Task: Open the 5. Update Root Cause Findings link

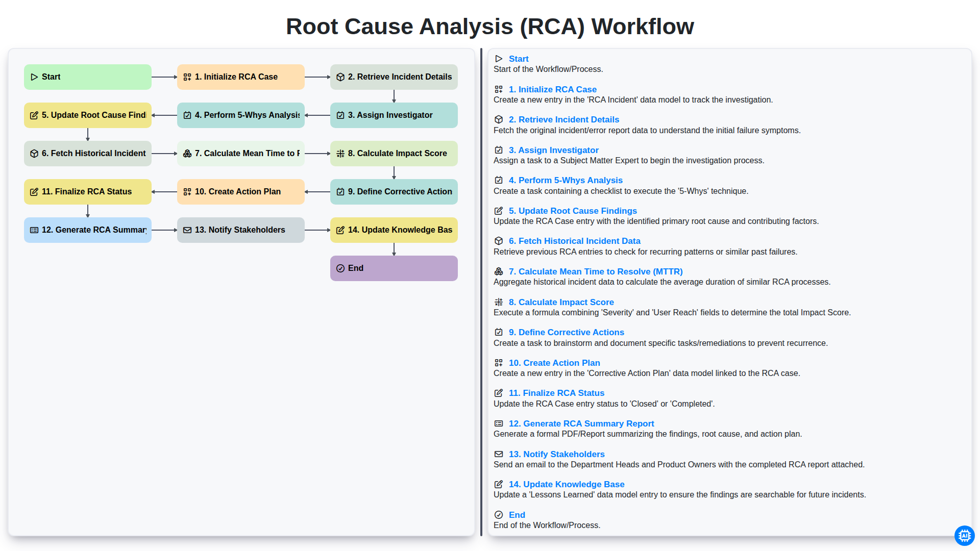Action: coord(573,211)
